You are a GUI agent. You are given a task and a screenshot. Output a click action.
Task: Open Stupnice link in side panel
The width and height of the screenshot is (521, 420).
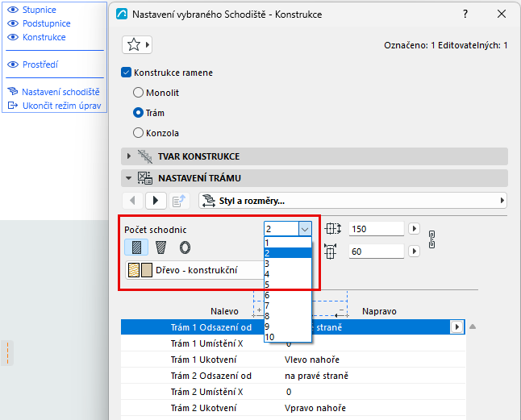pyautogui.click(x=40, y=10)
